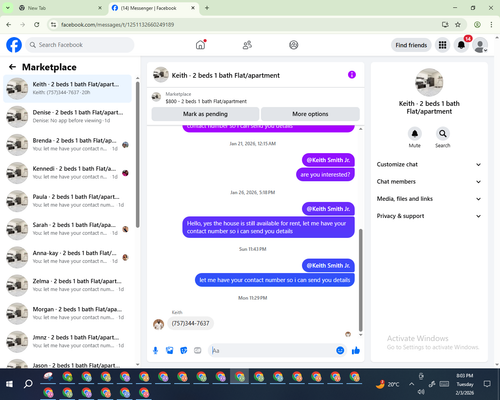The height and width of the screenshot is (400, 500).
Task: Open Morgan conversation in chat list
Action: point(67,313)
